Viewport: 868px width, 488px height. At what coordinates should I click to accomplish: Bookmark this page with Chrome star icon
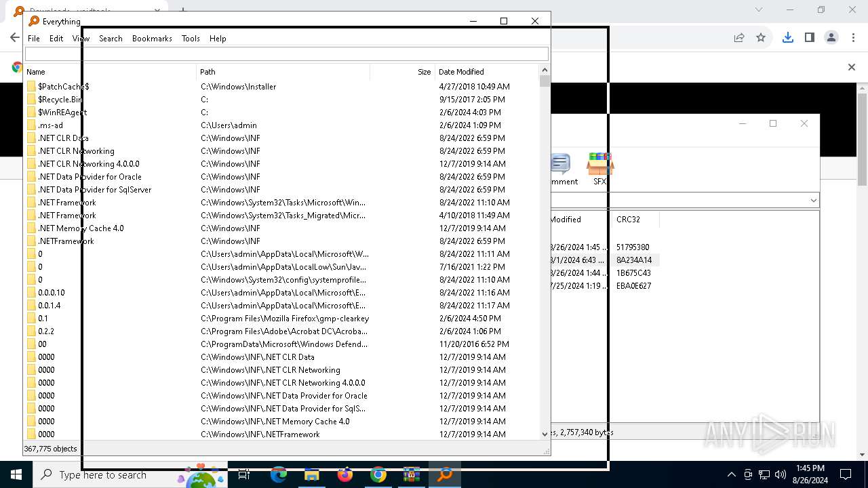tap(761, 38)
